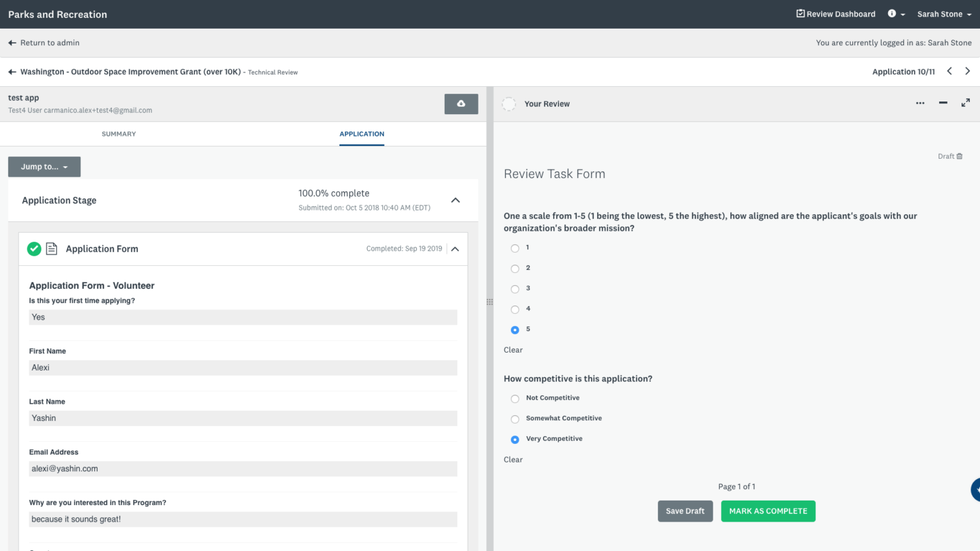Click the cloud download icon on test app header
This screenshot has width=980, height=551.
click(x=461, y=103)
